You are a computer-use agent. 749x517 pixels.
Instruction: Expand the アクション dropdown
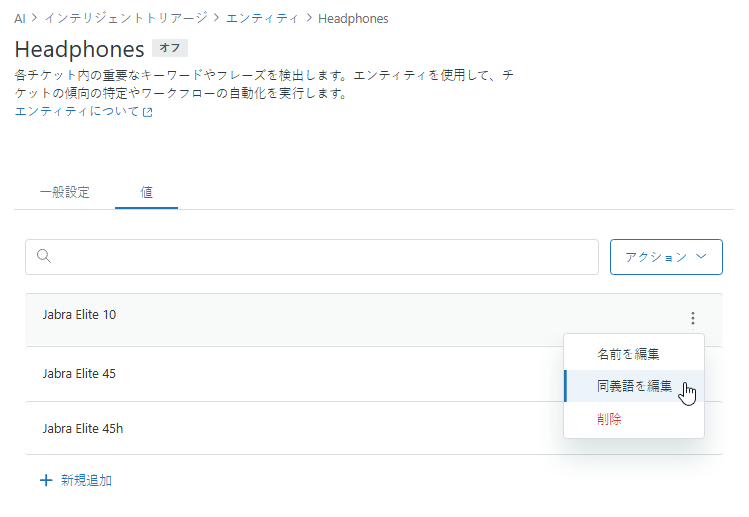pos(666,257)
